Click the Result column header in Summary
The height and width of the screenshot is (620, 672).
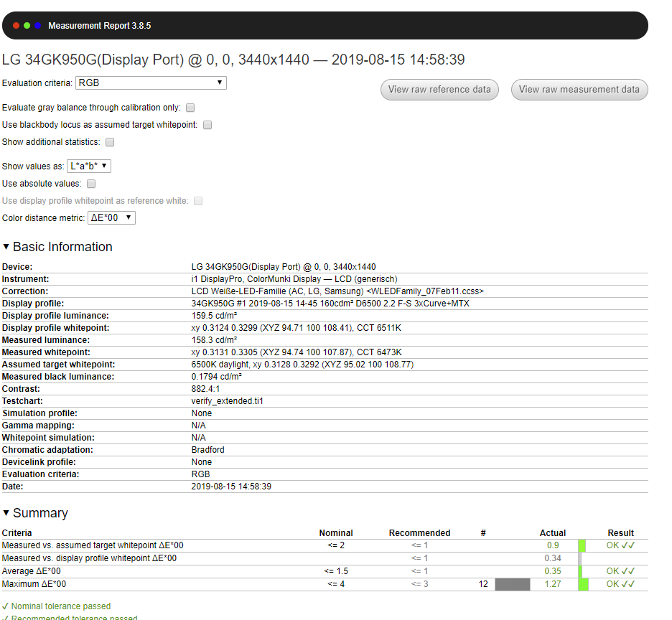tap(620, 533)
